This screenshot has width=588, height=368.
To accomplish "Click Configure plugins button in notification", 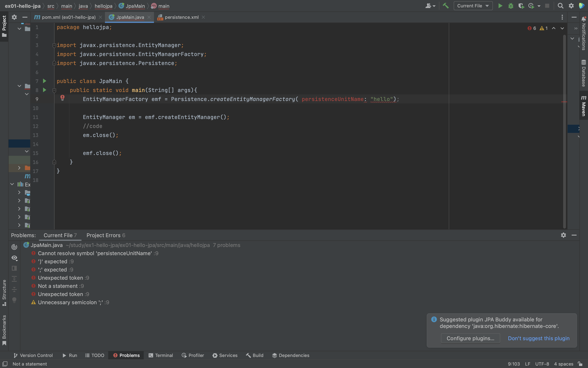I will coord(470,338).
